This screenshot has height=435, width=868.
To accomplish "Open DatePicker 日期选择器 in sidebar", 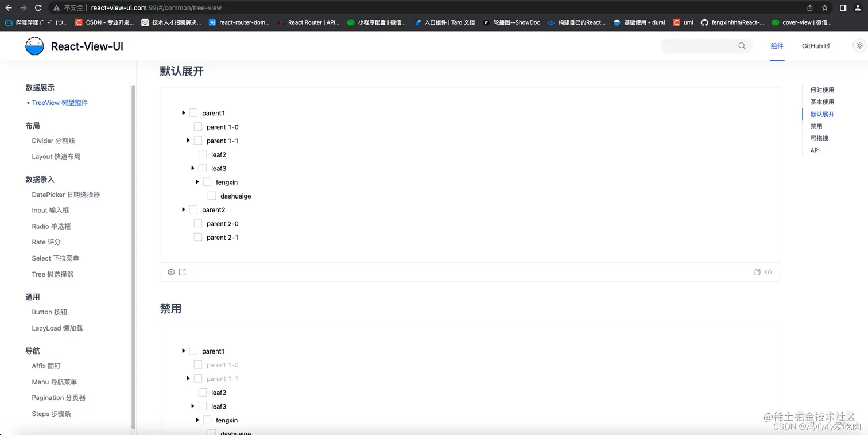I will click(66, 195).
